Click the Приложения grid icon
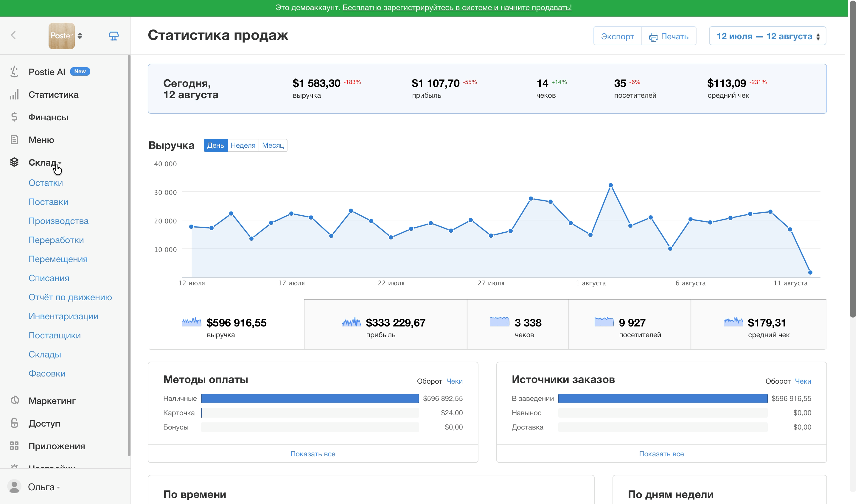Viewport: 858px width, 504px height. point(14,446)
